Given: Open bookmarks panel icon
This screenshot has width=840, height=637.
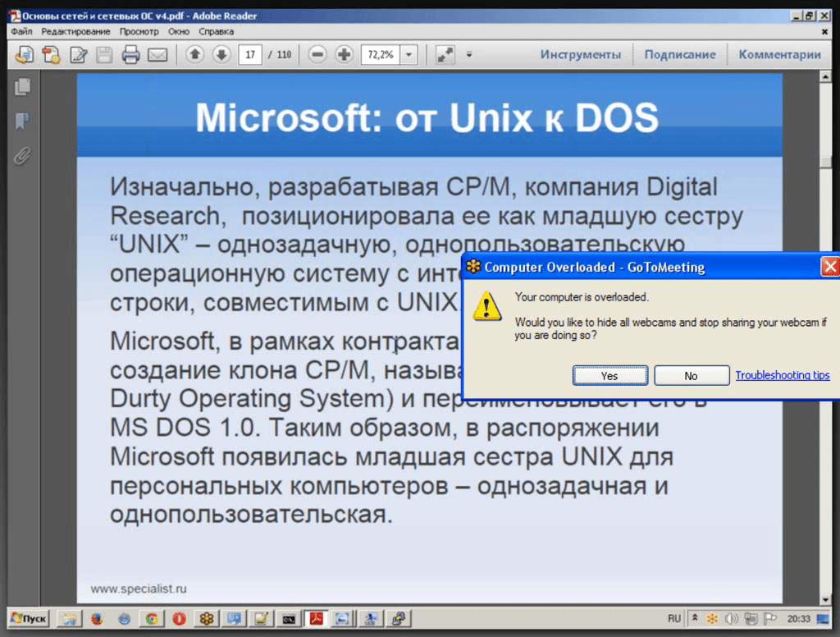Looking at the screenshot, I should (22, 121).
